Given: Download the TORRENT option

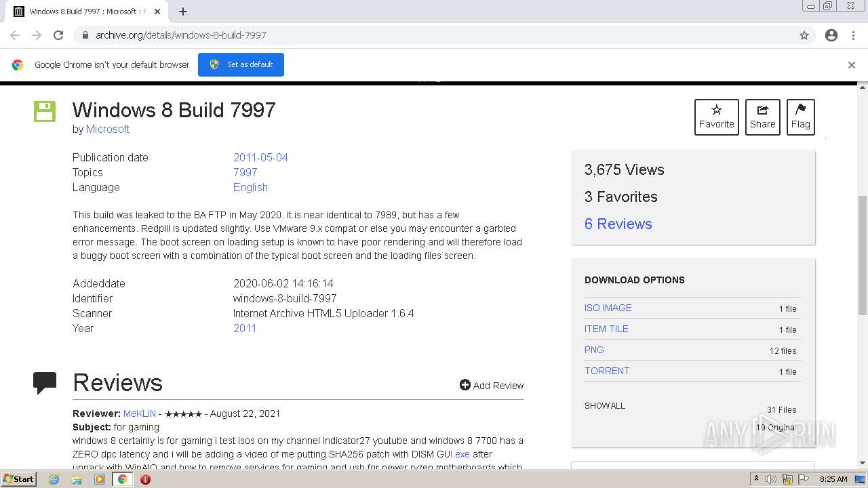Looking at the screenshot, I should pyautogui.click(x=607, y=371).
